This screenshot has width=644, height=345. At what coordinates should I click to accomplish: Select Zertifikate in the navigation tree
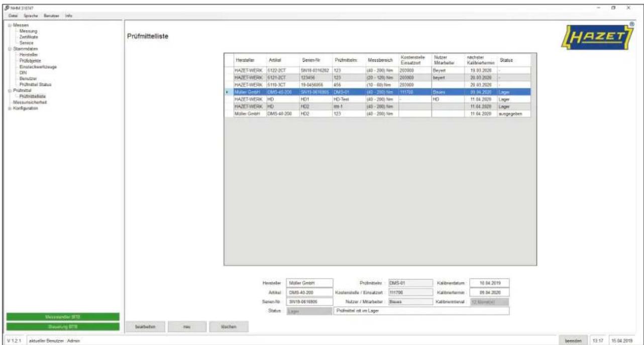[x=29, y=37]
